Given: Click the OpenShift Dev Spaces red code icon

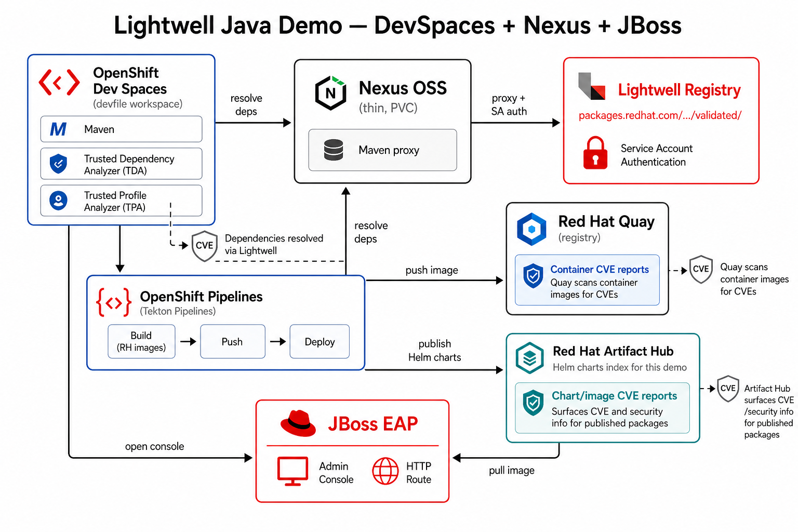Looking at the screenshot, I should pos(59,82).
